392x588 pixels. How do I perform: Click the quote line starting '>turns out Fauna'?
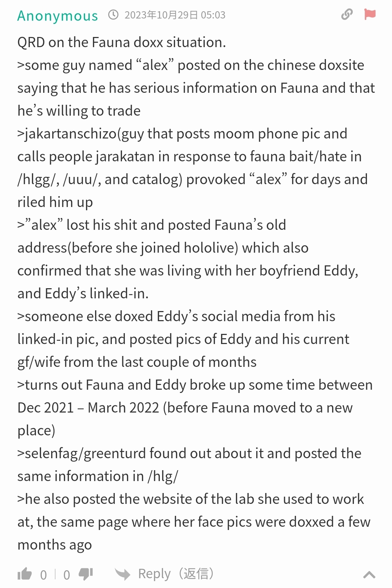pyautogui.click(x=195, y=385)
